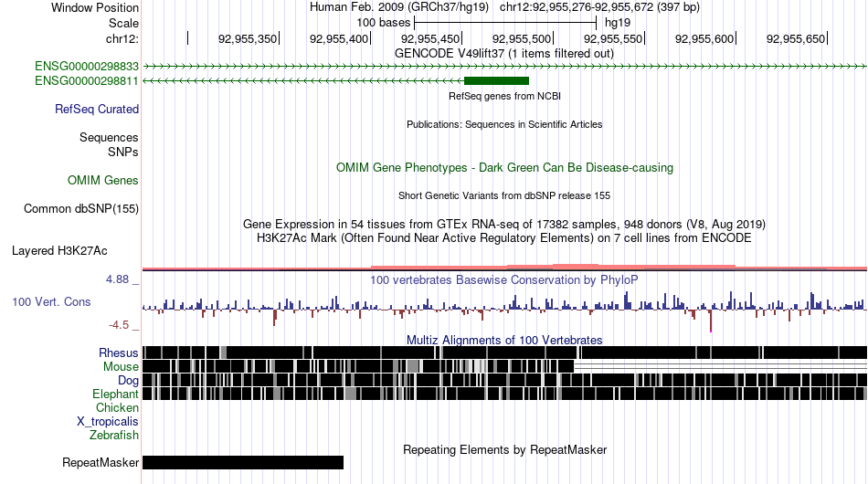Open GTEx Gene Expression track title

tap(504, 224)
